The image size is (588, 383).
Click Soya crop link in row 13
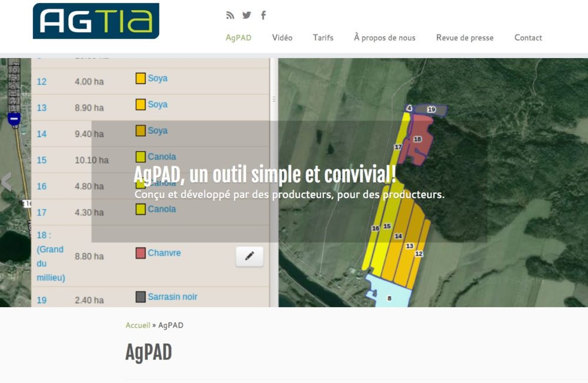pyautogui.click(x=158, y=105)
